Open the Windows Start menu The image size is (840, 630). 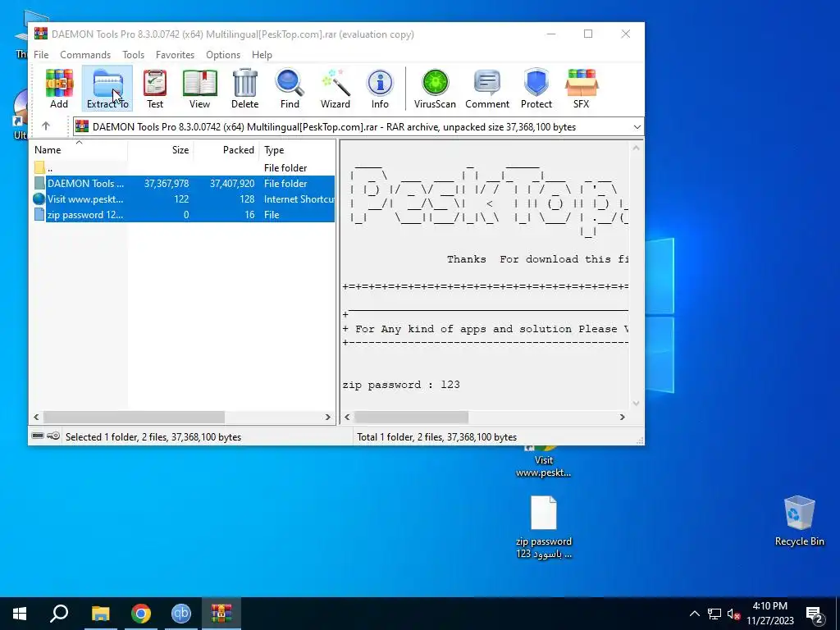pyautogui.click(x=20, y=614)
